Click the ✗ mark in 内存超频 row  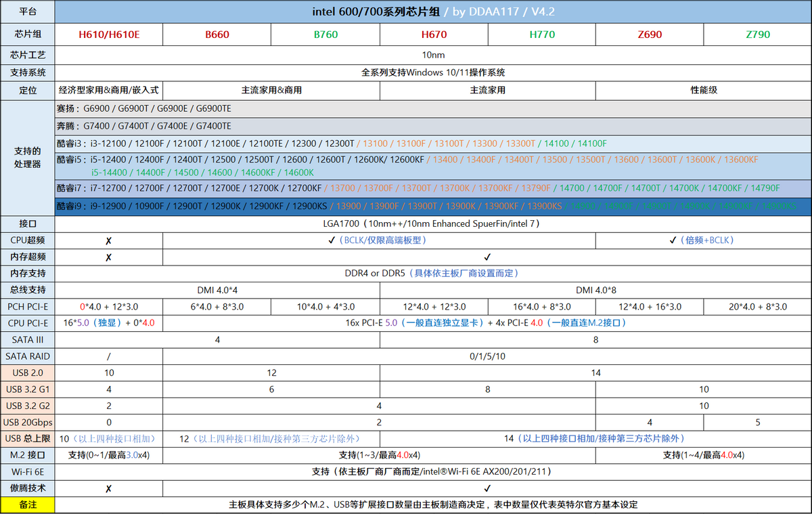109,257
